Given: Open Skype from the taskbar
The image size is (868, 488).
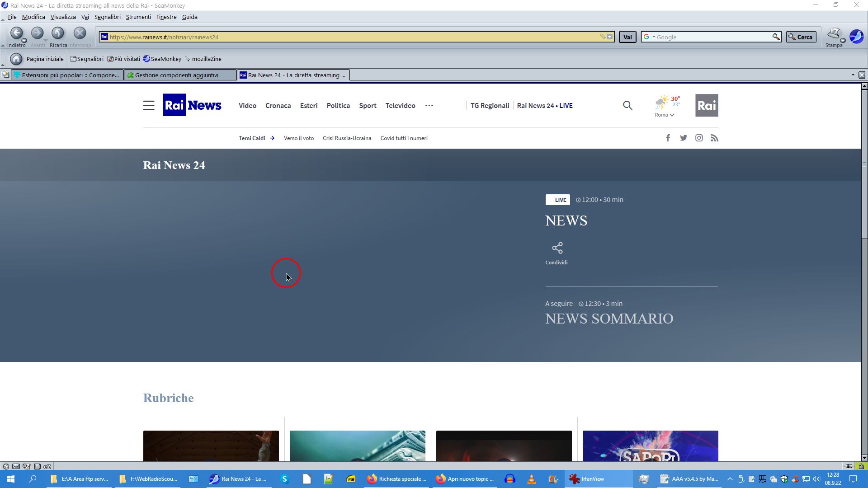Looking at the screenshot, I should click(284, 479).
